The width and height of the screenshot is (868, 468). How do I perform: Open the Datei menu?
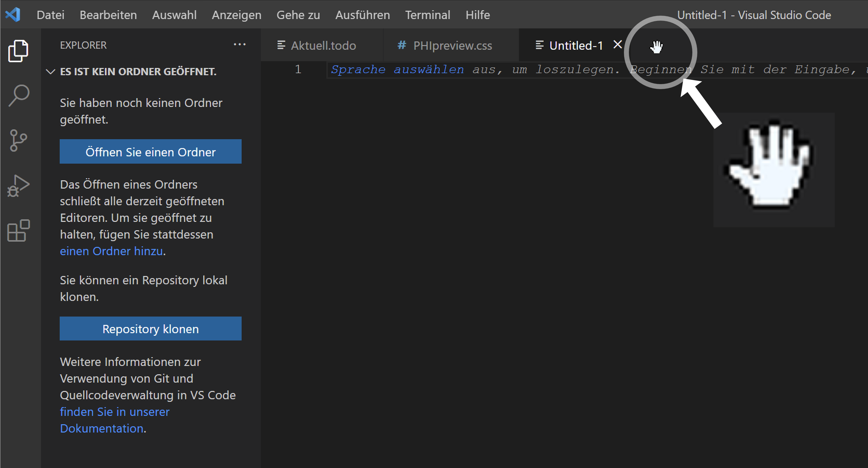51,15
